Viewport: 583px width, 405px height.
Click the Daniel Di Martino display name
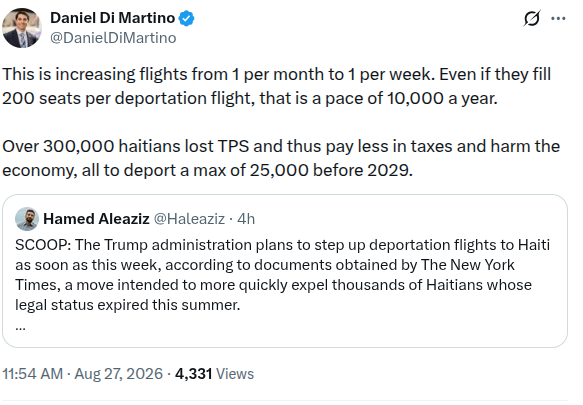click(x=112, y=18)
